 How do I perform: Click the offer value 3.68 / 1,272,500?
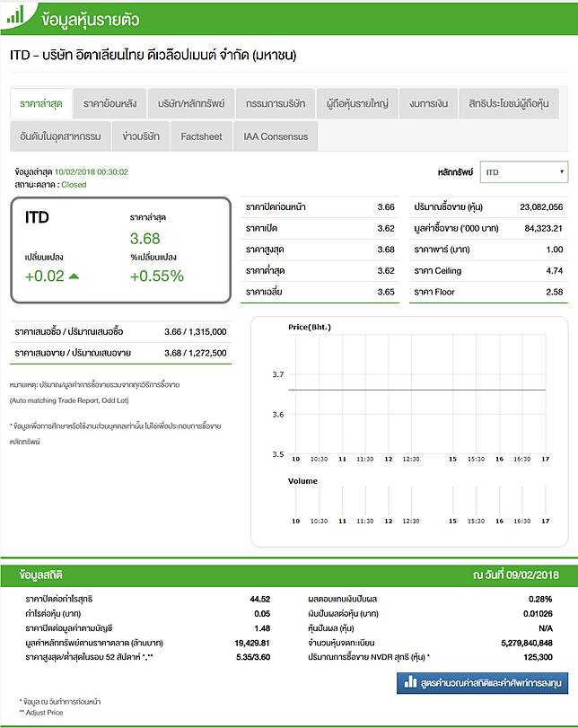196,353
